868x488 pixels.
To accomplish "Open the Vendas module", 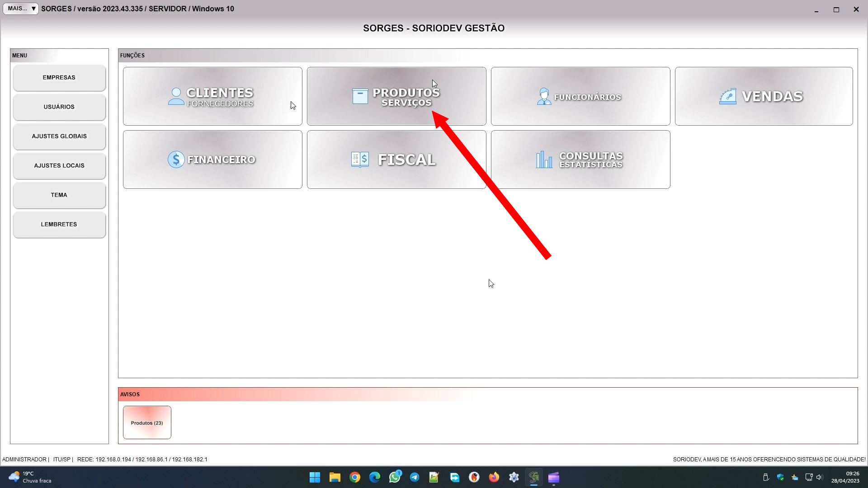I will point(764,96).
